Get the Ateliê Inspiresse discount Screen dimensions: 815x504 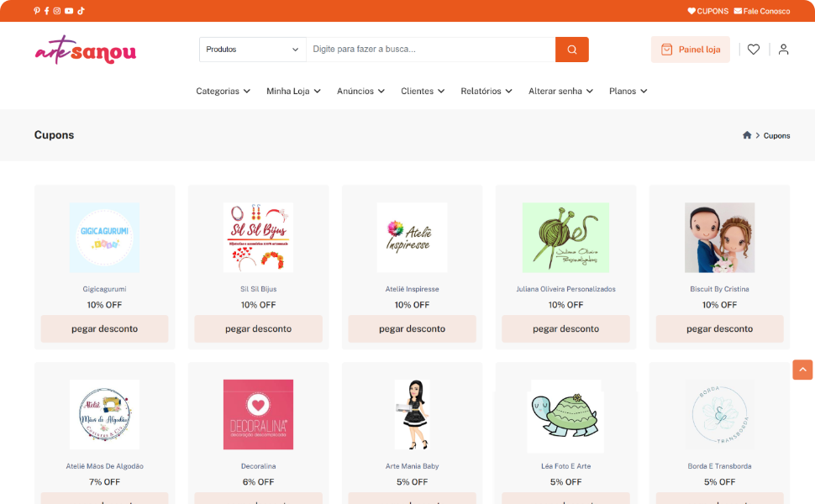tap(413, 328)
